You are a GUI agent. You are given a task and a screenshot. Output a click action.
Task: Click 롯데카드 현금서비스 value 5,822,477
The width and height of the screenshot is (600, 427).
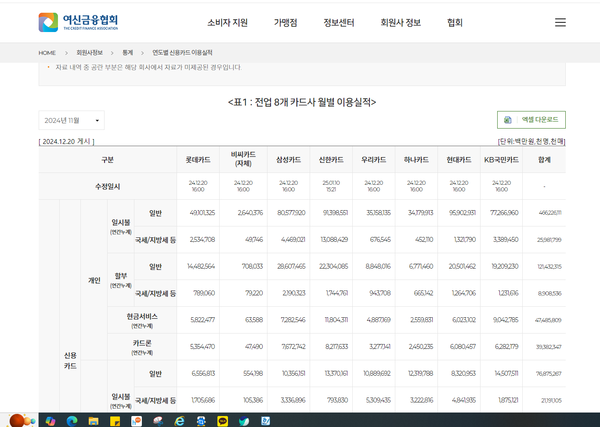[202, 320]
